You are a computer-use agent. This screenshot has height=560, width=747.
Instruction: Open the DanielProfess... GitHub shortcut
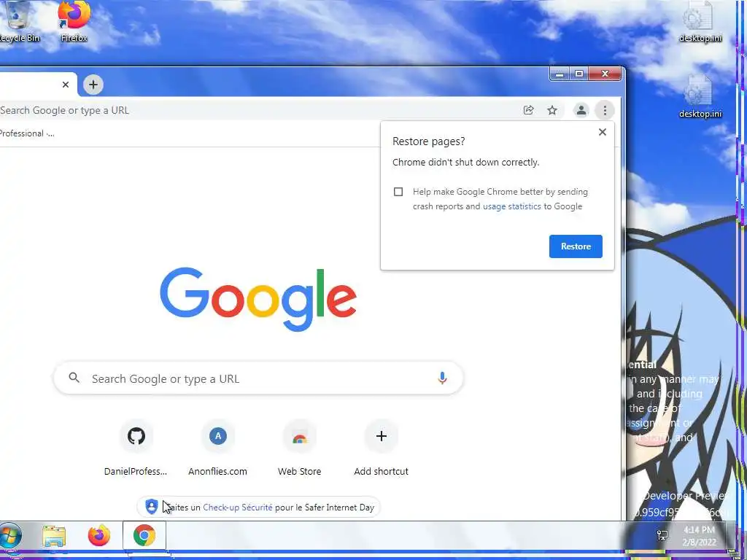point(136,448)
